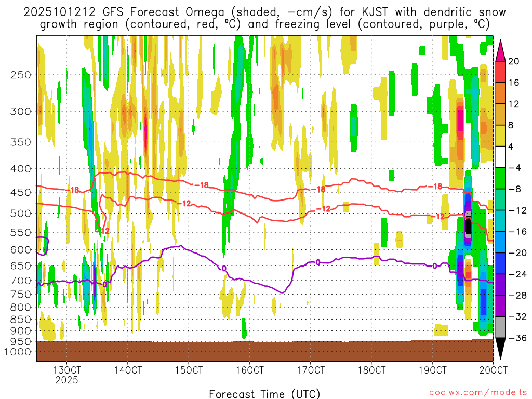The height and width of the screenshot is (399, 532).
Task: Click the brown ground band below 950
Action: coord(264,351)
